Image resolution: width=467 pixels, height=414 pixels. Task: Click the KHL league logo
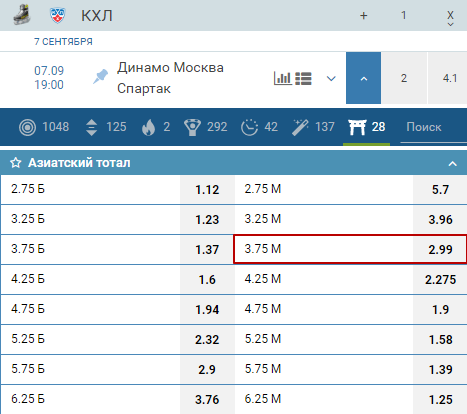pyautogui.click(x=58, y=16)
